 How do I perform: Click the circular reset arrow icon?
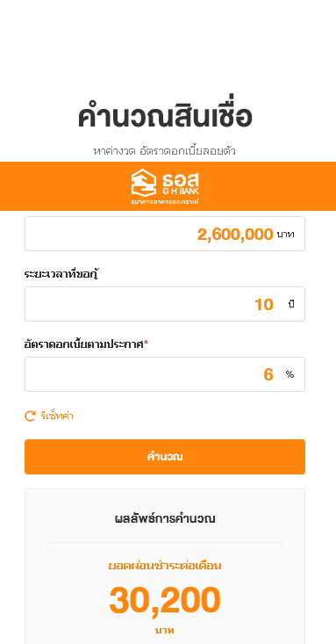coord(30,416)
